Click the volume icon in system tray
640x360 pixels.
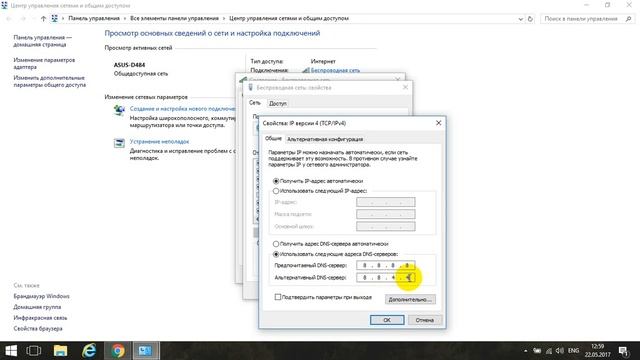pyautogui.click(x=560, y=351)
